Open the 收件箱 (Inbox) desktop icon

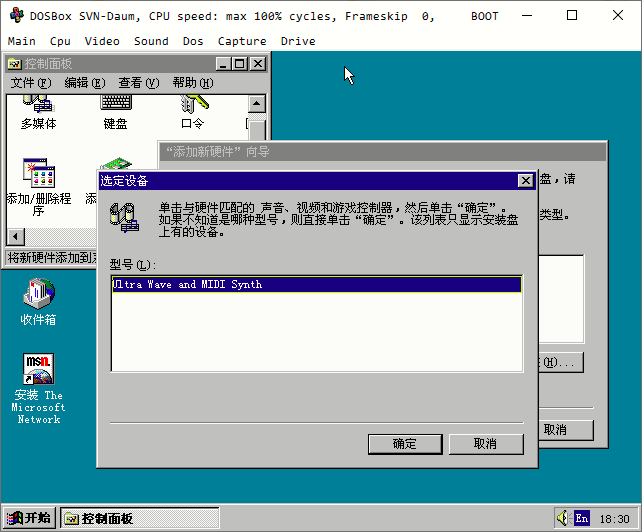click(38, 302)
